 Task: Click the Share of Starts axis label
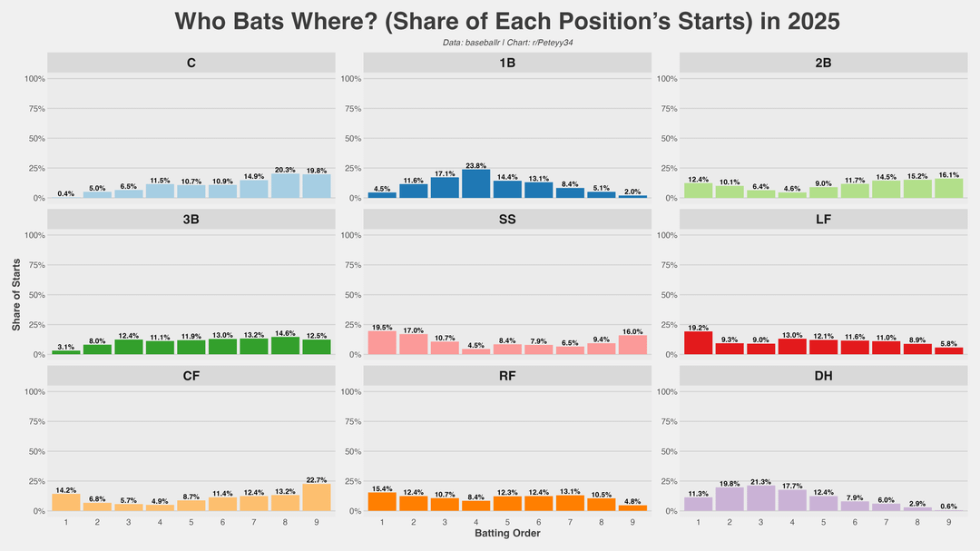(16, 295)
